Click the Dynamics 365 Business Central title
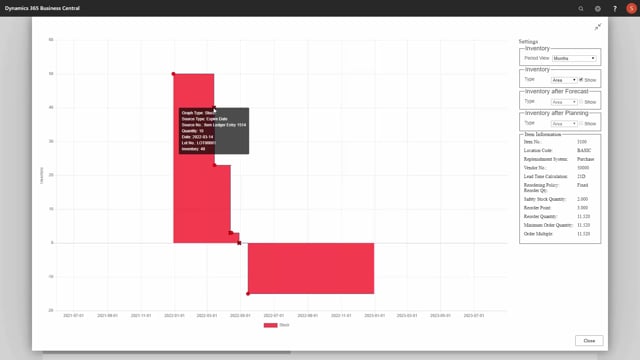Screen dimensions: 640x360 (x=42, y=8)
